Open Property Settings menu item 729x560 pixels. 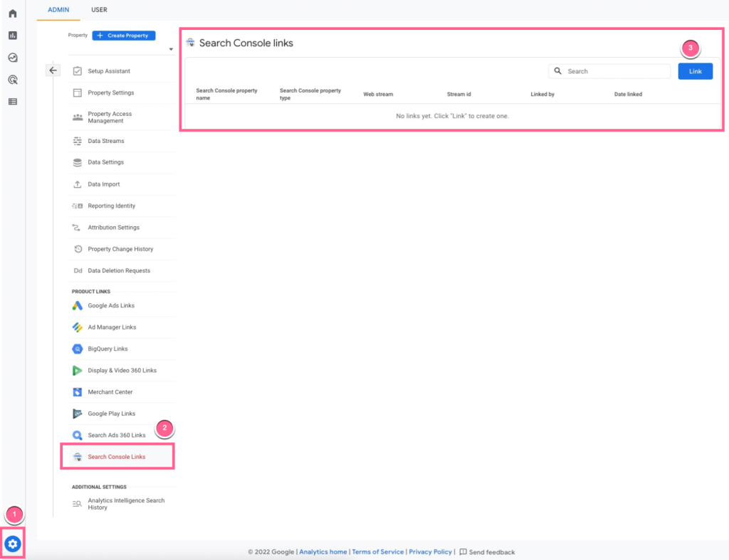(122, 93)
